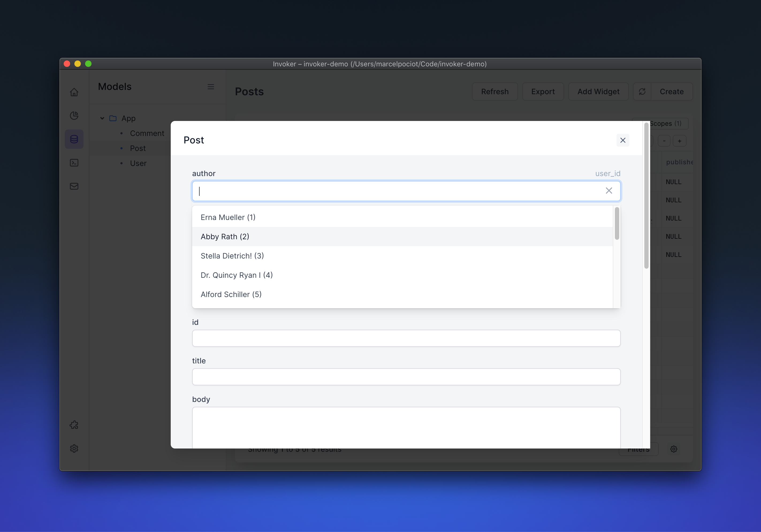Open the settings gear in the sidebar
Viewport: 761px width, 532px height.
(x=74, y=449)
